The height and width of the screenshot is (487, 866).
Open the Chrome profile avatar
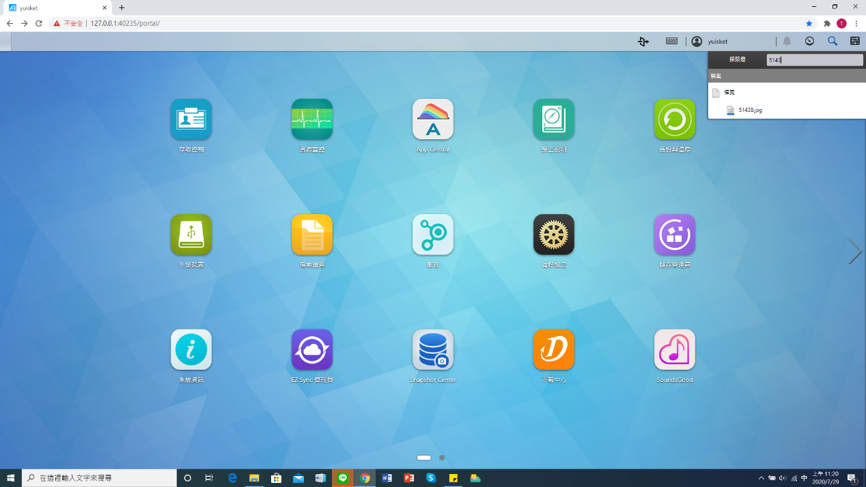coord(842,23)
